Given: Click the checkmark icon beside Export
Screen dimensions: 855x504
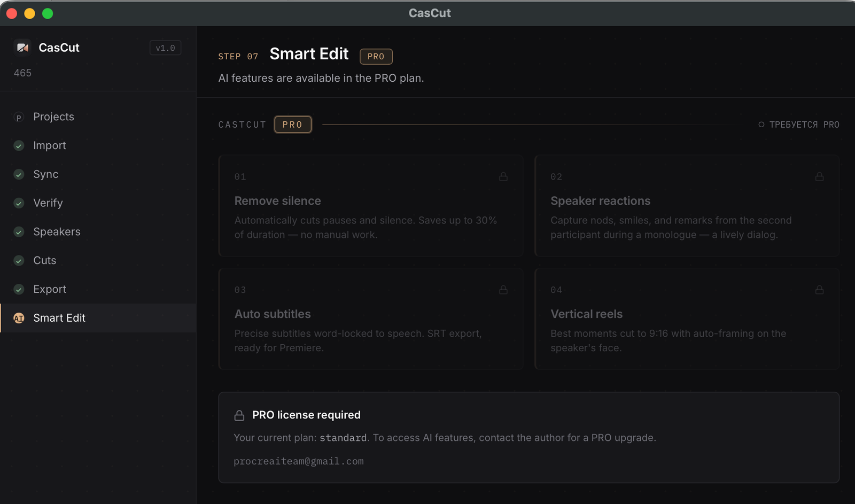Looking at the screenshot, I should click(x=19, y=289).
